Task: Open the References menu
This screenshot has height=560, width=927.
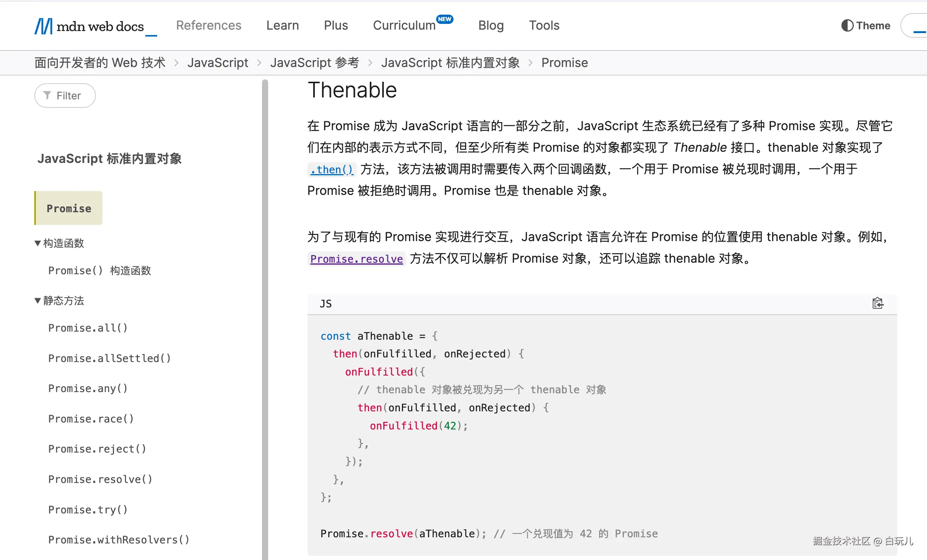Action: 208,25
